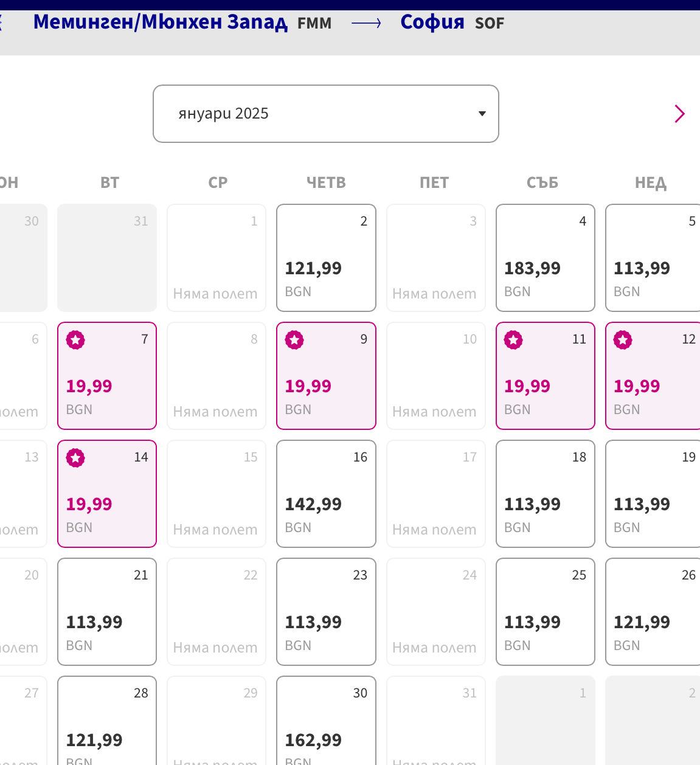The height and width of the screenshot is (765, 700).
Task: Click the discount star icon on January 7
Action: pos(75,340)
